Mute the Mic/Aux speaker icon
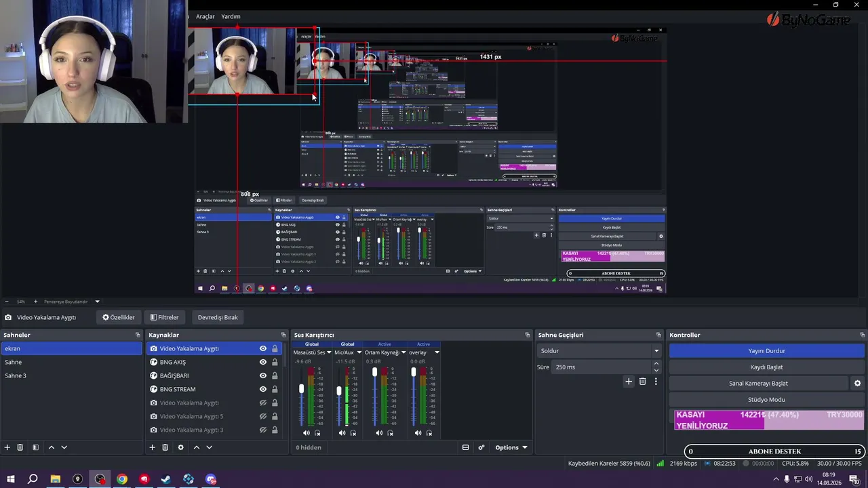This screenshot has height=488, width=868. (x=342, y=432)
